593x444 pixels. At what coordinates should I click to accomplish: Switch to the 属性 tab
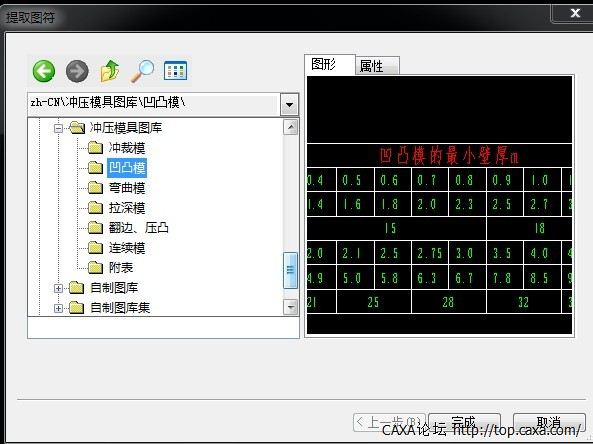(377, 66)
